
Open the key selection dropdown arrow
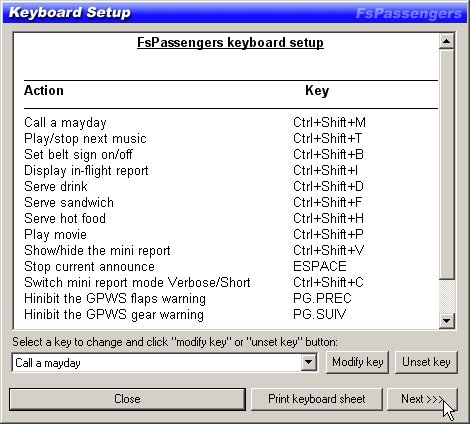(309, 362)
